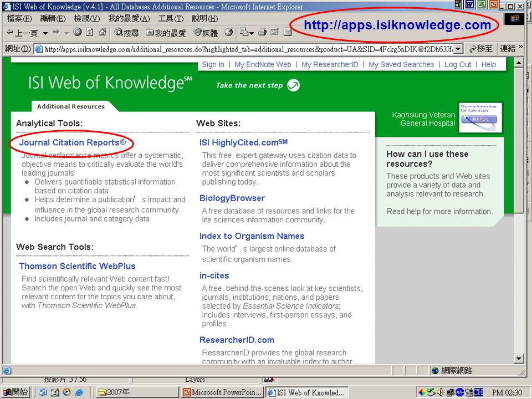Click the page scrollbar down arrow

(x=519, y=359)
